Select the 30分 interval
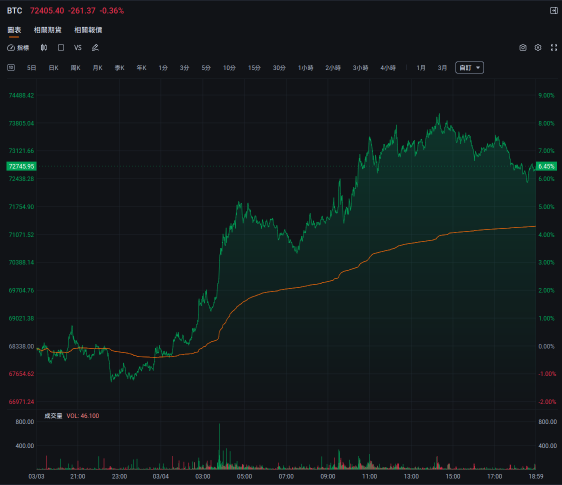 coord(279,68)
